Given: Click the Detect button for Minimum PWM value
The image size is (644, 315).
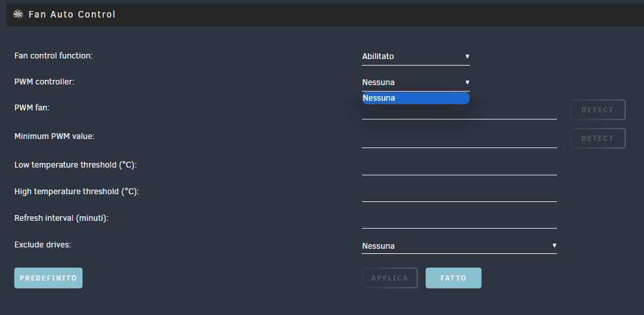Looking at the screenshot, I should pos(598,138).
